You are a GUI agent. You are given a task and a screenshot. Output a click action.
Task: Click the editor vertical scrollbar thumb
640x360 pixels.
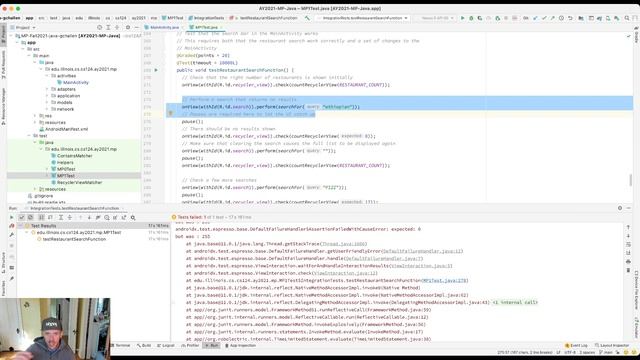(x=631, y=180)
